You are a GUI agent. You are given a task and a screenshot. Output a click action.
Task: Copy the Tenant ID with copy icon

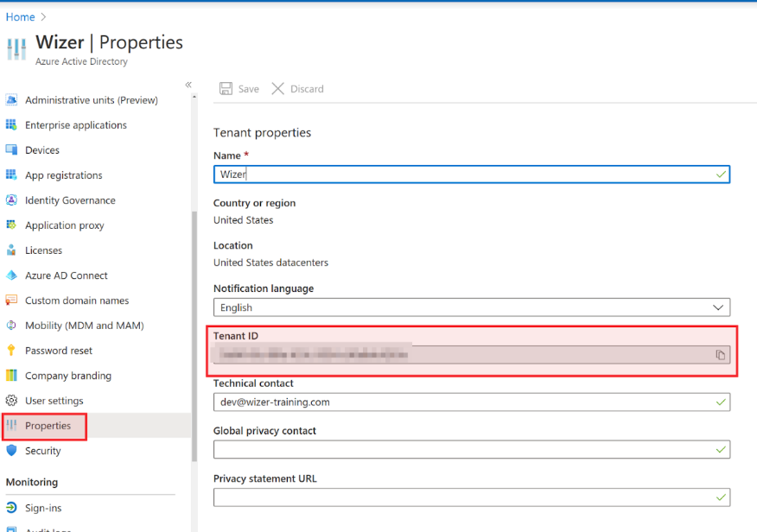(721, 355)
